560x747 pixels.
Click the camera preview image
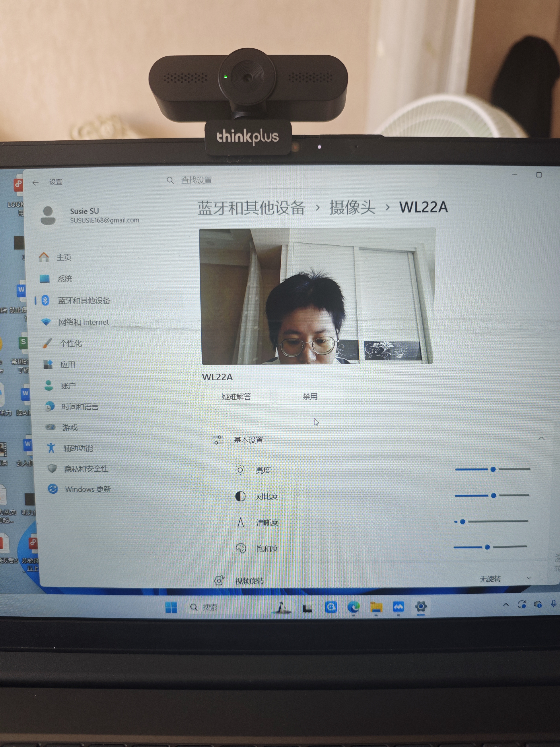317,296
